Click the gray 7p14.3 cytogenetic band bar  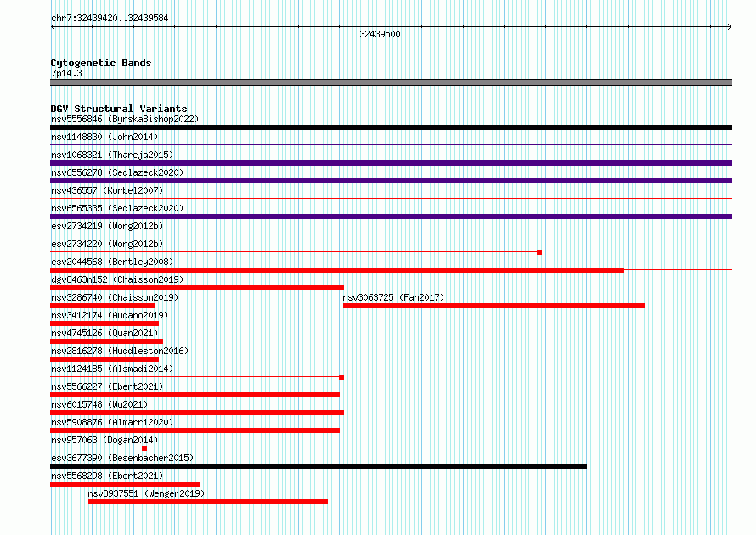(x=391, y=82)
